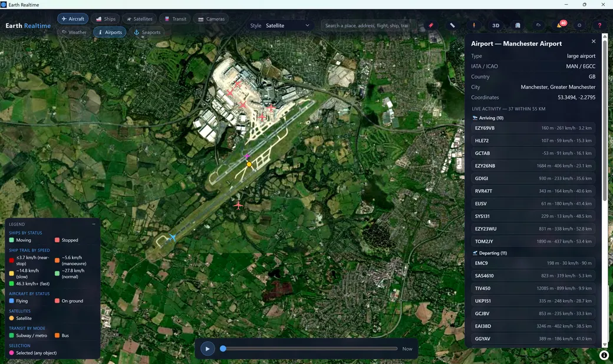The width and height of the screenshot is (613, 364).
Task: Select departing flight SAS4610
Action: click(533, 276)
